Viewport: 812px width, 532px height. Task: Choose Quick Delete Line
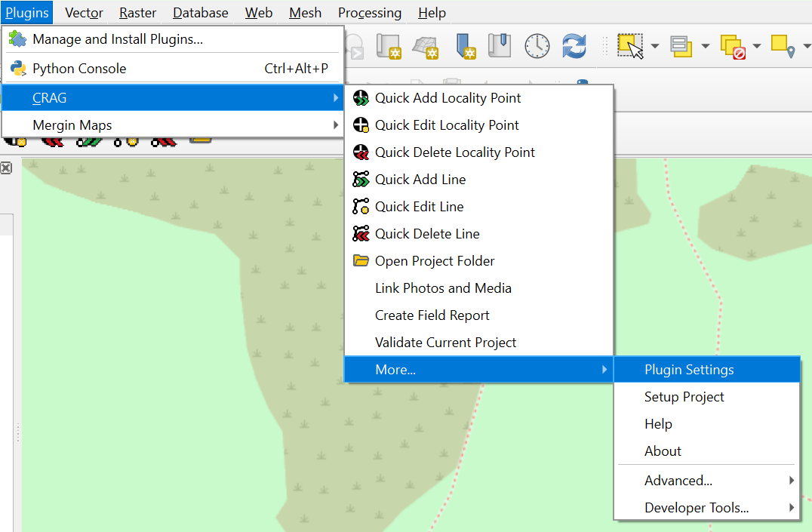coord(479,234)
